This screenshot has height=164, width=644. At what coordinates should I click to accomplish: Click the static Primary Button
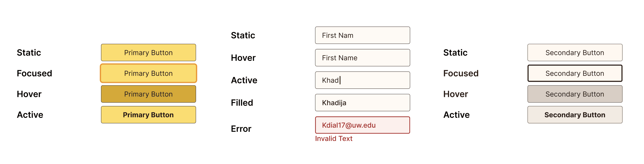pyautogui.click(x=148, y=53)
